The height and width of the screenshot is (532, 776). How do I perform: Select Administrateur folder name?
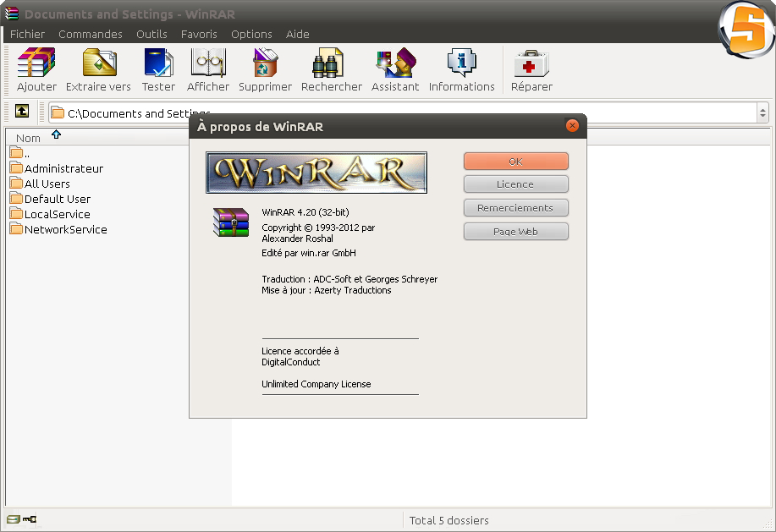(63, 168)
